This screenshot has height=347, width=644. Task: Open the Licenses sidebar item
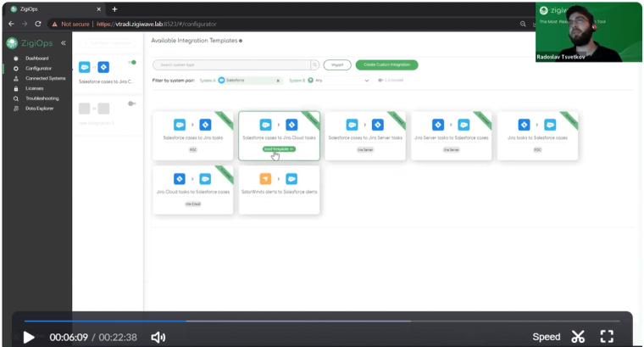click(x=35, y=88)
